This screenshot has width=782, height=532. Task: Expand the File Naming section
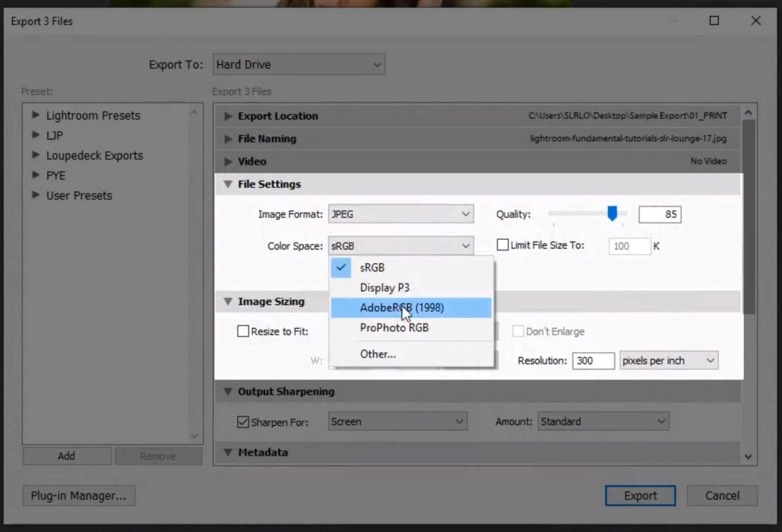(x=228, y=138)
